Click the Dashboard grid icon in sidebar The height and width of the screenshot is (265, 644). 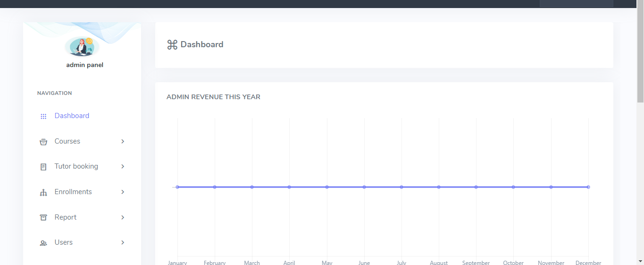[43, 116]
